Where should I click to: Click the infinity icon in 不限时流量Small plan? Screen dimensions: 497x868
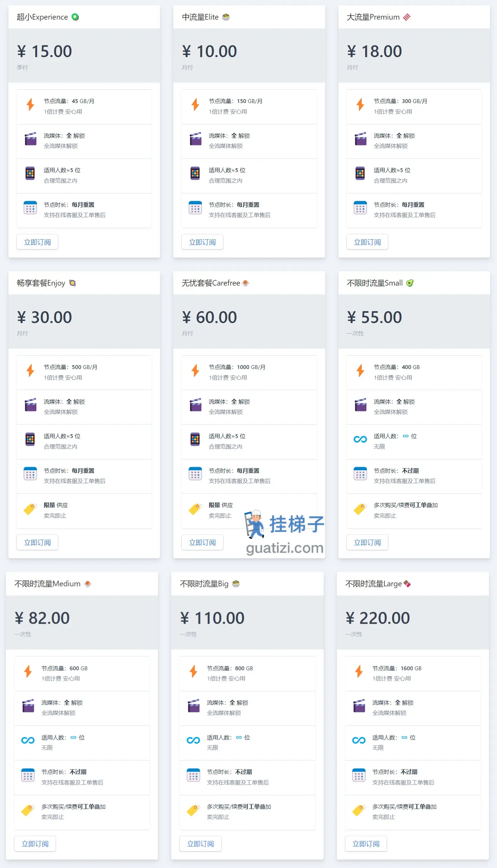pos(360,439)
